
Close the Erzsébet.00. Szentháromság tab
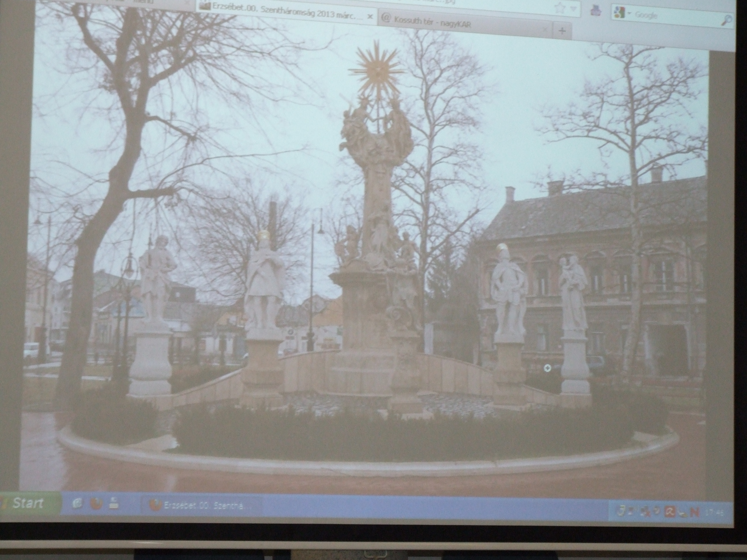pos(370,16)
